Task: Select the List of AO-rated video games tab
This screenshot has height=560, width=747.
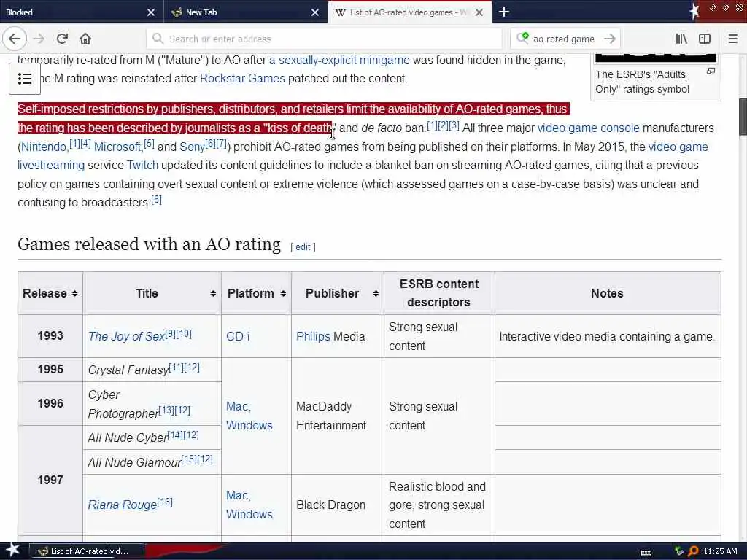Action: pos(410,12)
